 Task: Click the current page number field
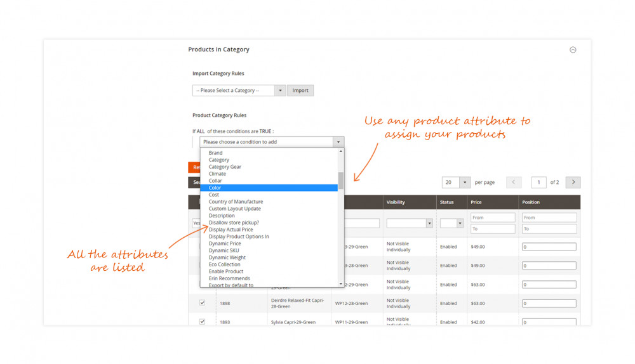tap(538, 182)
